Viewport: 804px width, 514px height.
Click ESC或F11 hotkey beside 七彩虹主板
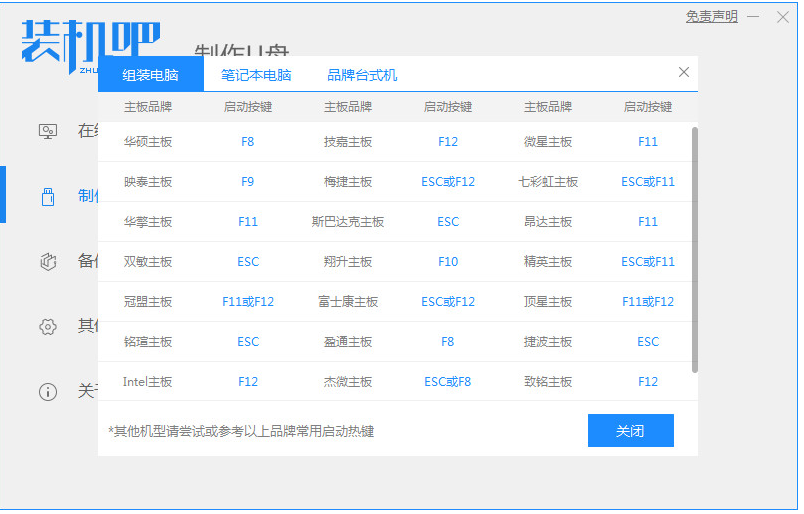(x=648, y=182)
